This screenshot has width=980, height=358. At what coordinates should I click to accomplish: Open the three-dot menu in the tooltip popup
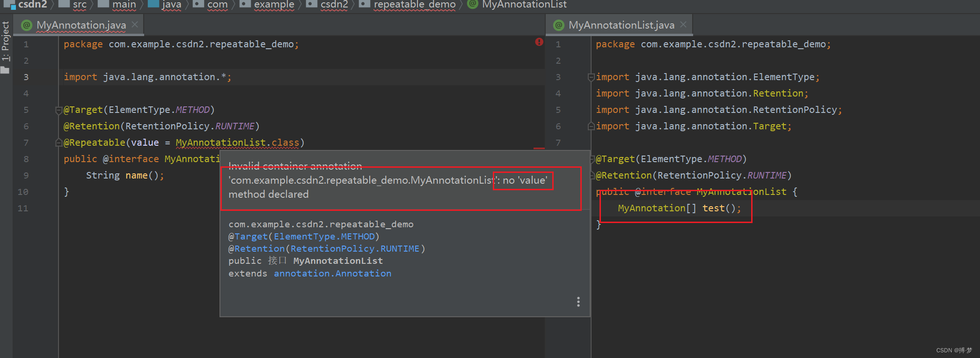tap(578, 302)
